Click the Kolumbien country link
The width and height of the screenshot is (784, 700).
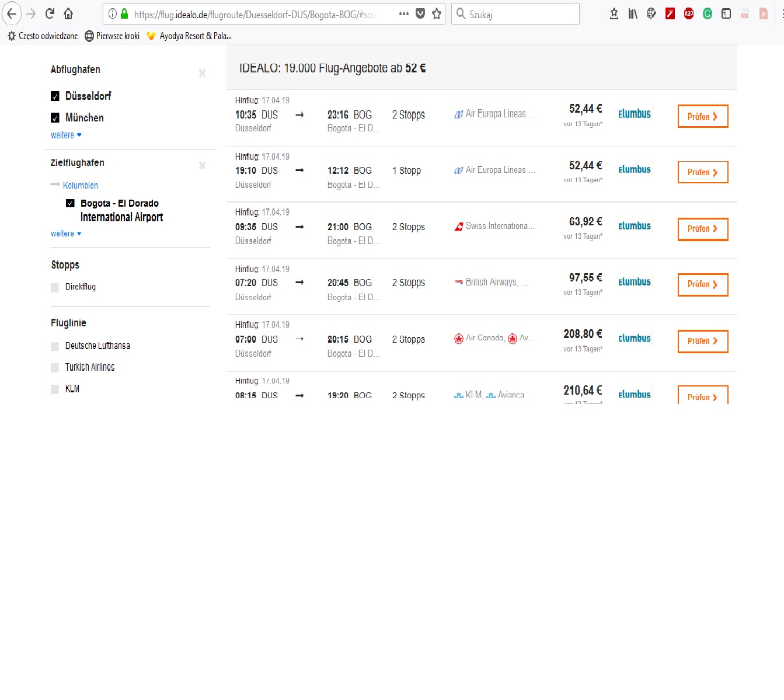point(80,186)
